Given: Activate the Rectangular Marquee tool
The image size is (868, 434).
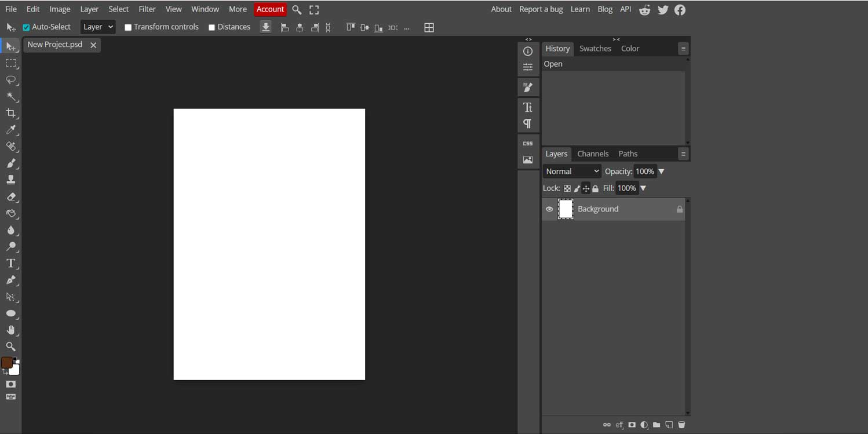Looking at the screenshot, I should [12, 63].
